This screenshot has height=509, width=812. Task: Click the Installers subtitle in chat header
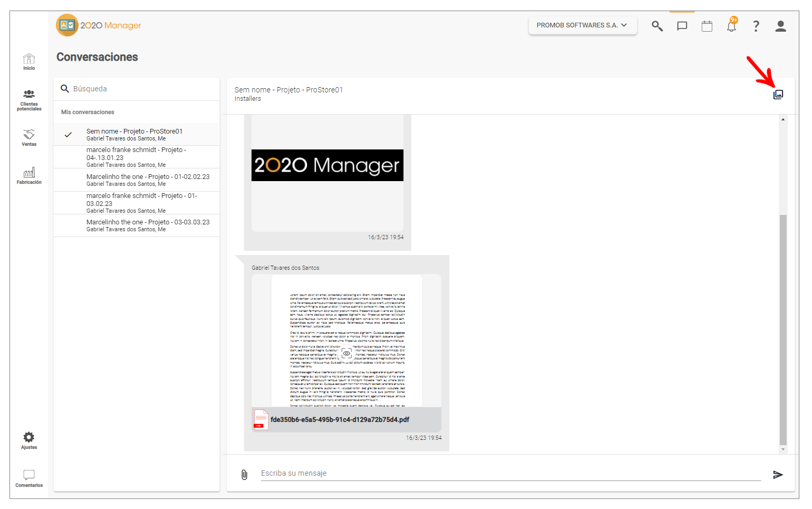[x=248, y=99]
